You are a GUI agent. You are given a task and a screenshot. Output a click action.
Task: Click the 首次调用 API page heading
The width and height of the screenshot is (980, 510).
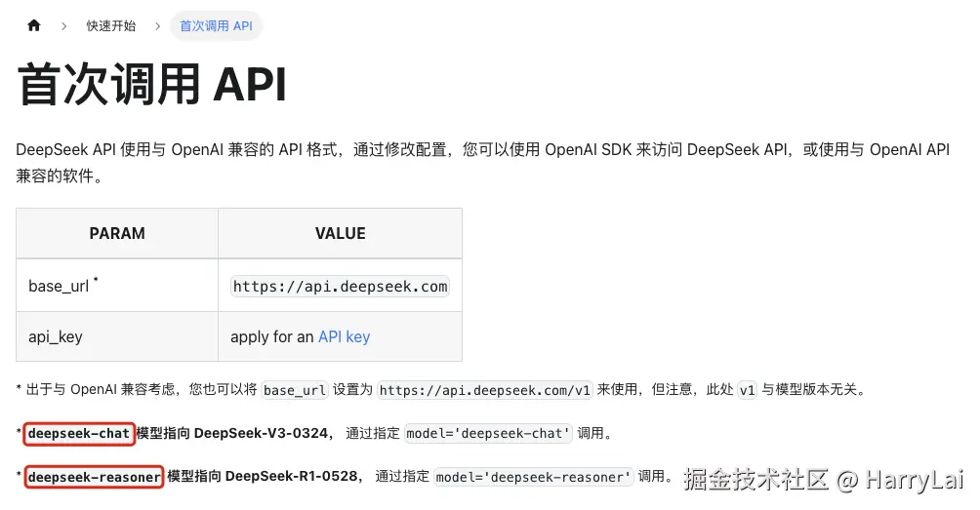(x=152, y=84)
